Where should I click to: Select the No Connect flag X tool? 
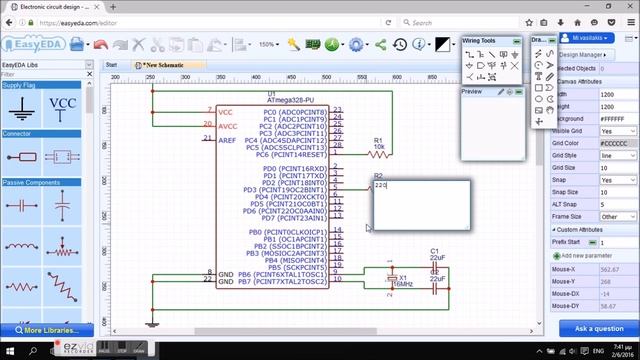515,66
